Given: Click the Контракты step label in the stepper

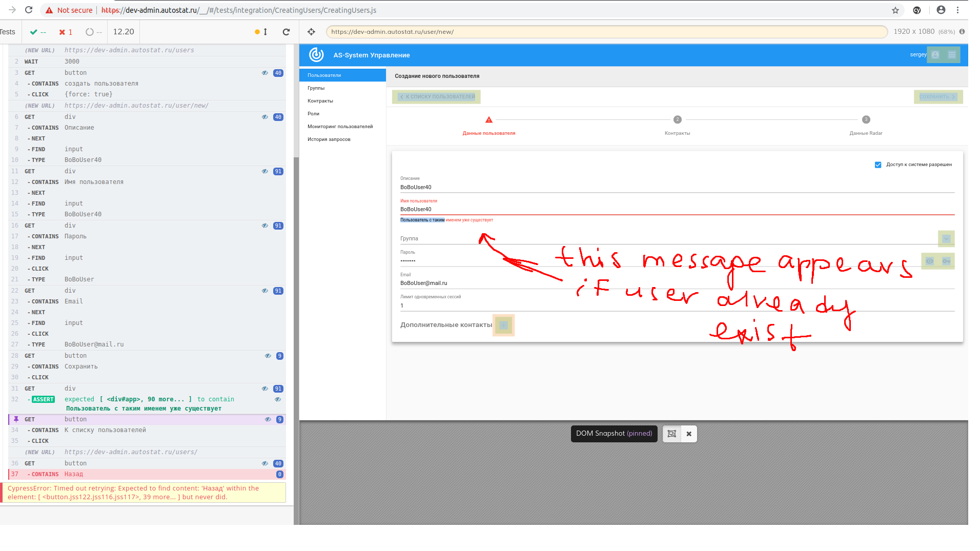Looking at the screenshot, I should point(677,133).
